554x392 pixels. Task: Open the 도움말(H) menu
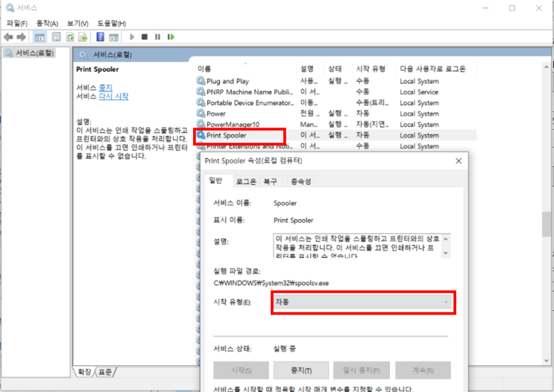coord(112,23)
